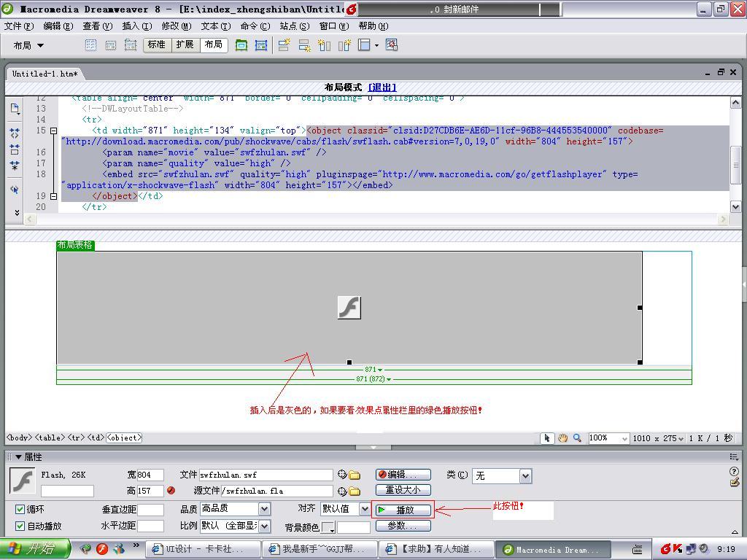Click the Draw Layout Cell icon
The height and width of the screenshot is (560, 747).
tap(261, 45)
